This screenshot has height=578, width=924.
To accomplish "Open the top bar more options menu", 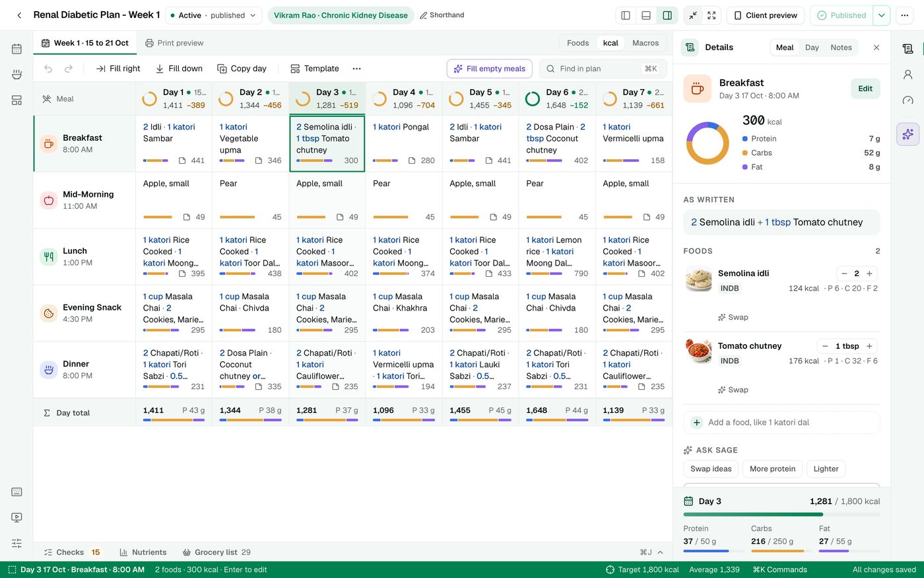I will (904, 15).
